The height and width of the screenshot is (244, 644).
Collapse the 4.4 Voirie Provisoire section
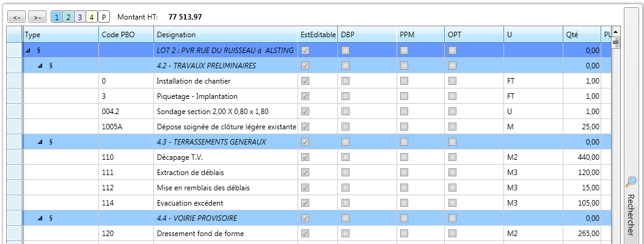point(40,218)
